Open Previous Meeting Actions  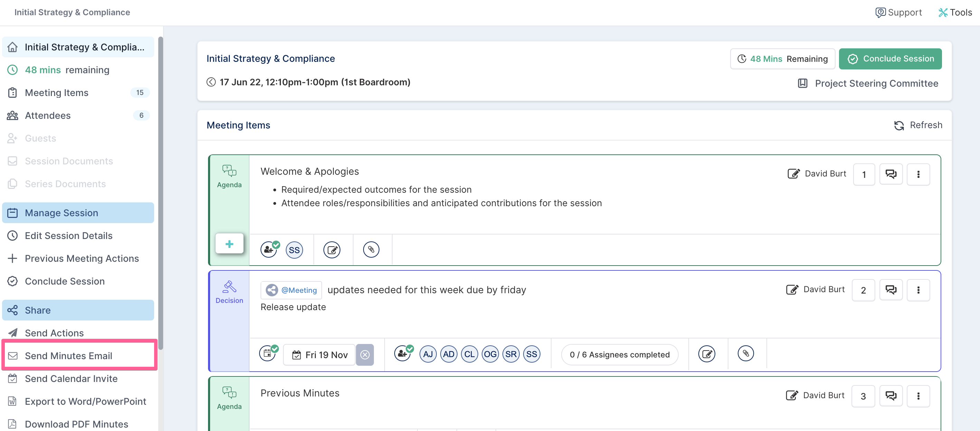[x=78, y=258]
